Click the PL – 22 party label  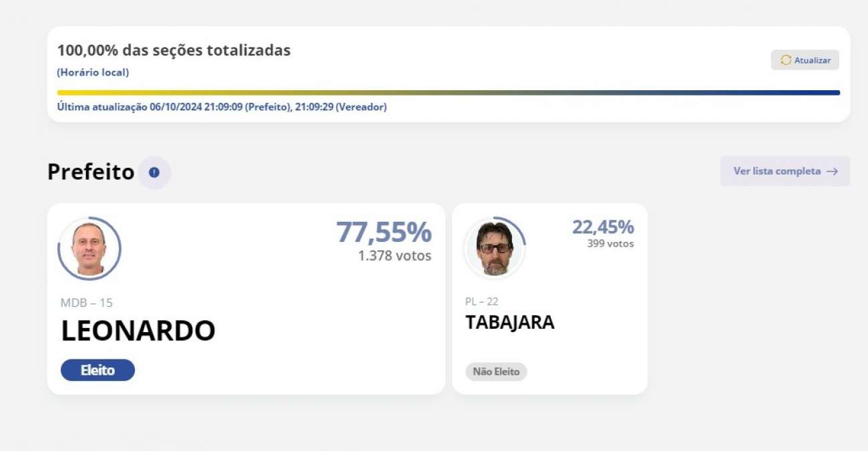pyautogui.click(x=481, y=301)
